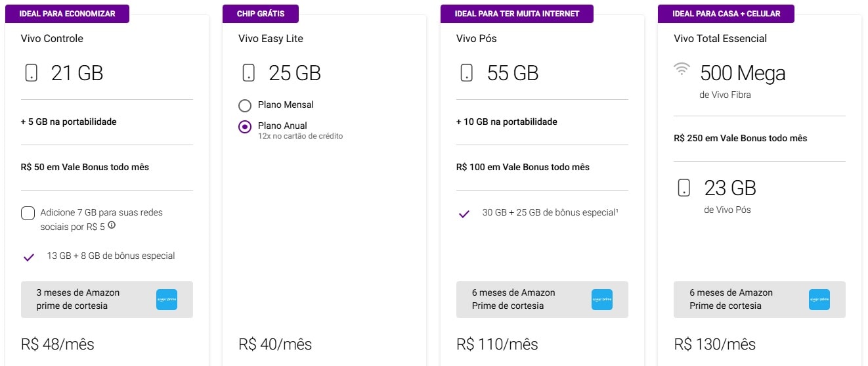Click the Ideal para economizar tag

click(67, 14)
